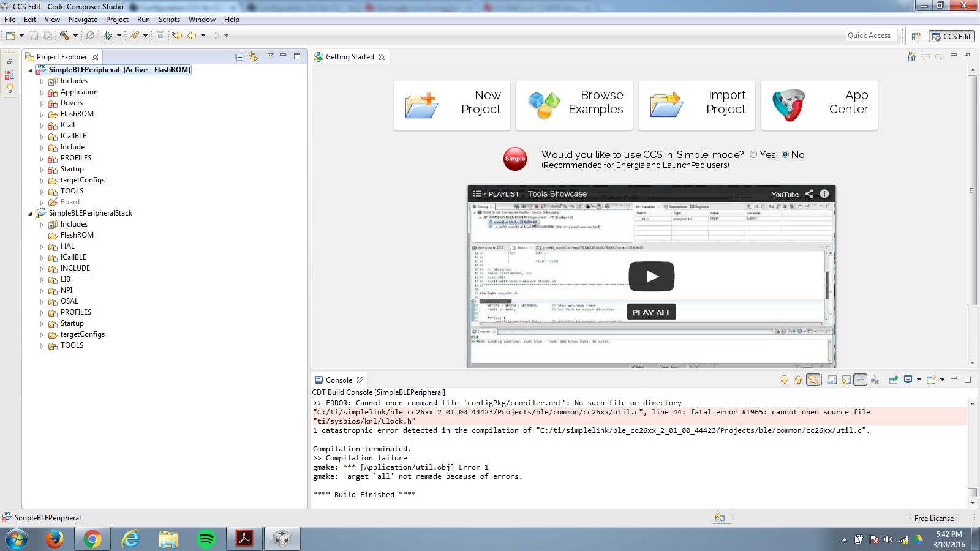980x551 pixels.
Task: Open the Navigate menu
Action: (x=83, y=20)
